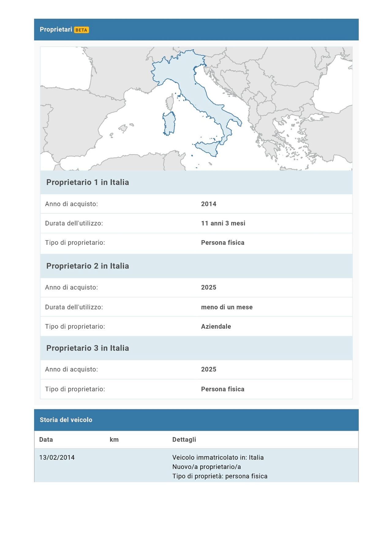Click the Proprietari section header
Image resolution: width=392 pixels, height=555 pixels.
click(56, 29)
